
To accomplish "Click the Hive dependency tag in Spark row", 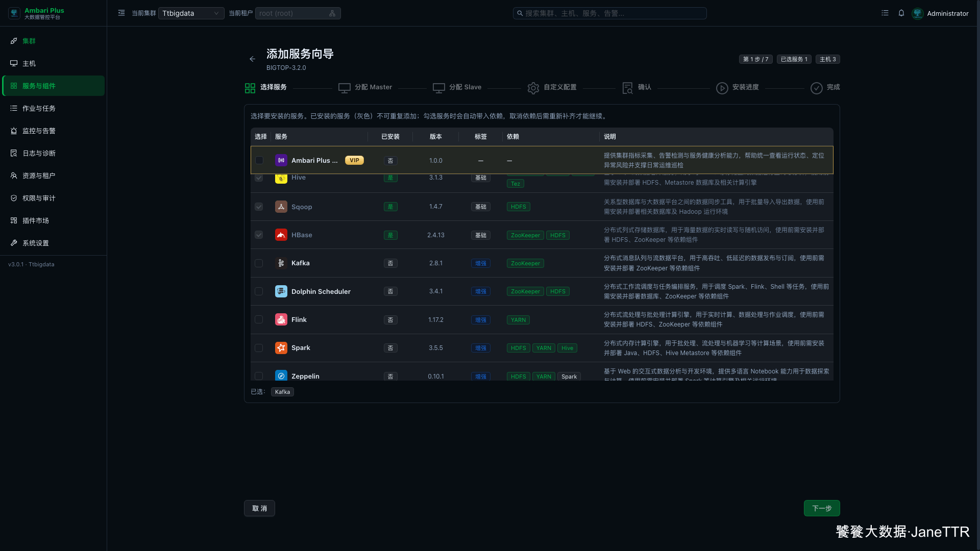I will coord(567,348).
